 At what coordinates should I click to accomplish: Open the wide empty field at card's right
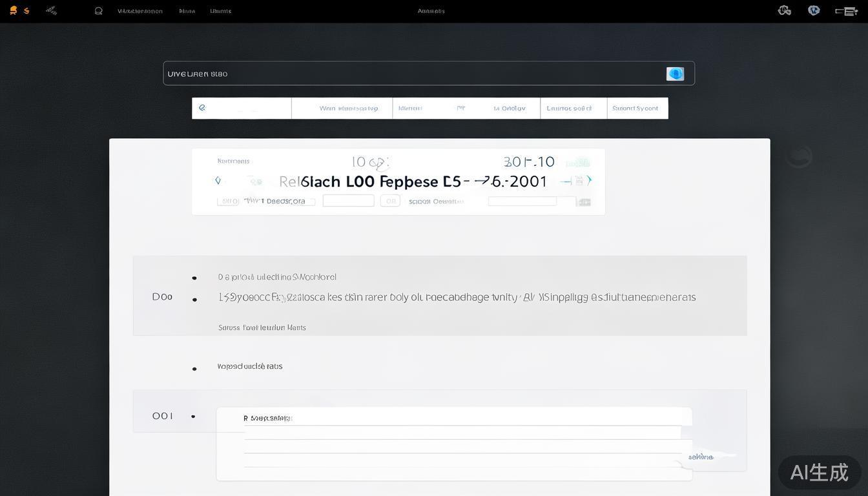tap(522, 201)
